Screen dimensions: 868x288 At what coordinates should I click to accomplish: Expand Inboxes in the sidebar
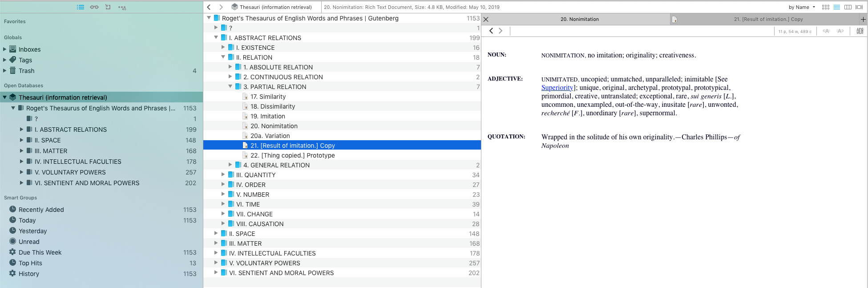[5, 49]
